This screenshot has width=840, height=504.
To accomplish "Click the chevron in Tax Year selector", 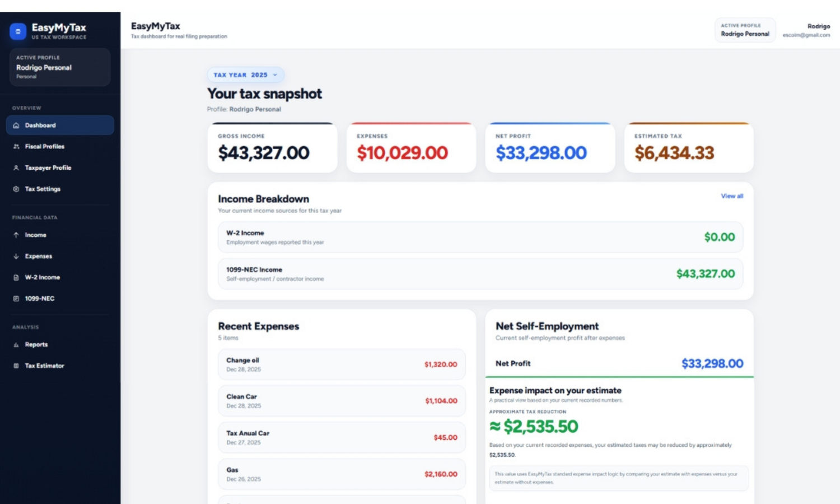I will coord(275,75).
